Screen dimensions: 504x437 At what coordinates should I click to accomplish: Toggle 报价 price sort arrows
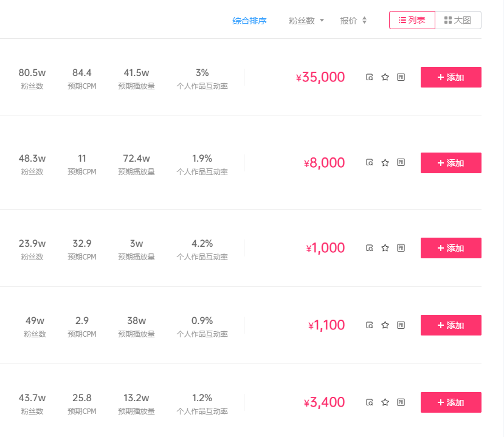[353, 21]
